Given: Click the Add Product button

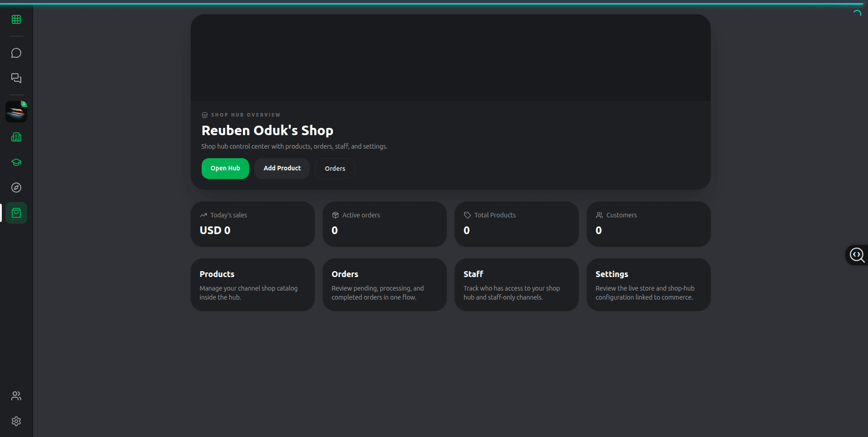Looking at the screenshot, I should pyautogui.click(x=282, y=168).
